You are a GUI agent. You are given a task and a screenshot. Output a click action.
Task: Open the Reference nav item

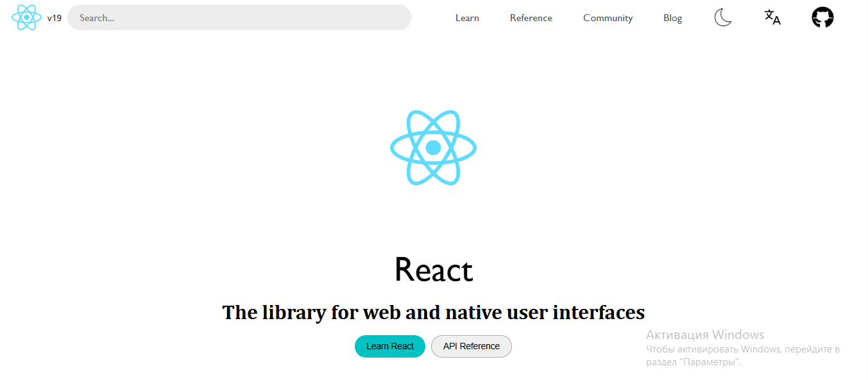click(531, 18)
